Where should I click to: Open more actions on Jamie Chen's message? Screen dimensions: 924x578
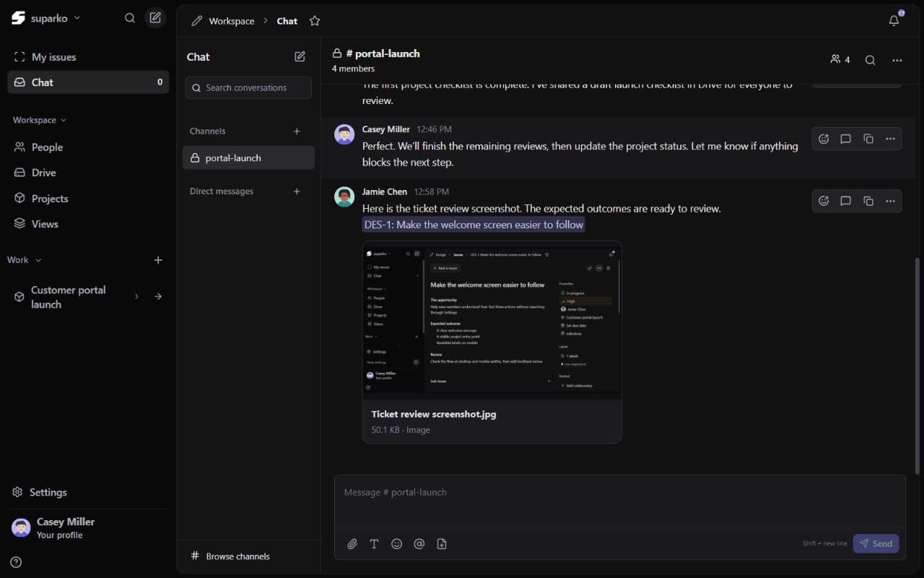(x=891, y=201)
